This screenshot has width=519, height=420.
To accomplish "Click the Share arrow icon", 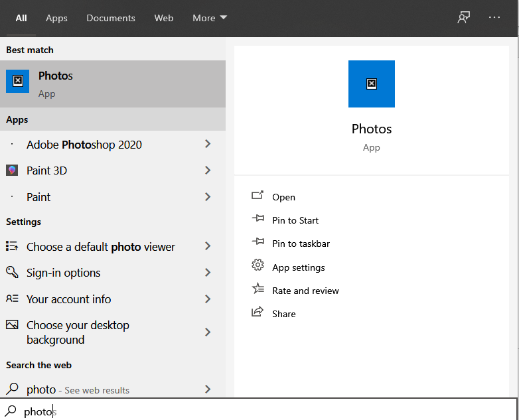I will (x=258, y=312).
